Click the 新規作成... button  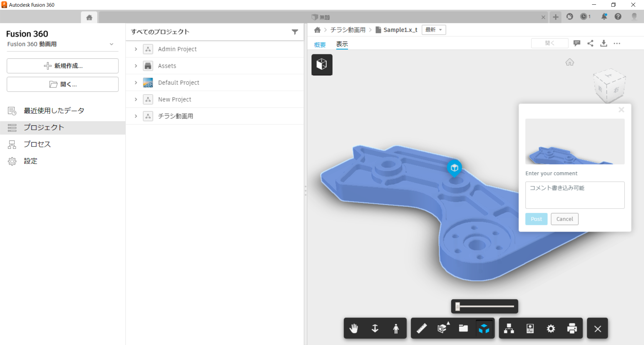tap(63, 66)
